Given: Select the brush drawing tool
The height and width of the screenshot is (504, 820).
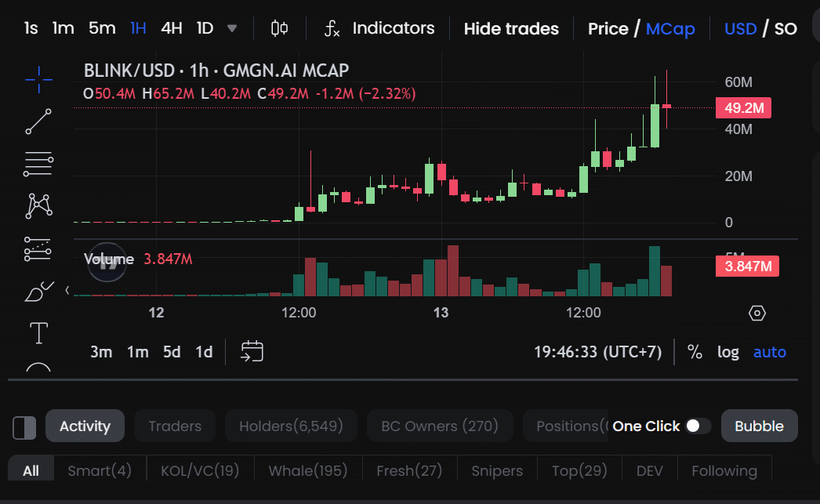Looking at the screenshot, I should coord(38,290).
